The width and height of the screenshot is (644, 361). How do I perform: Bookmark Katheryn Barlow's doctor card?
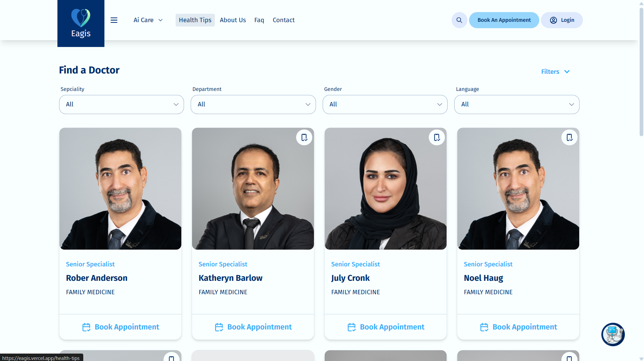[x=304, y=137]
